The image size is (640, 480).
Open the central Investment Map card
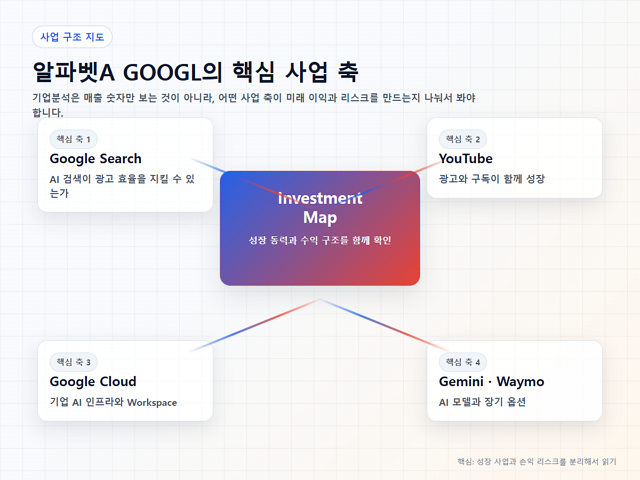(x=320, y=228)
